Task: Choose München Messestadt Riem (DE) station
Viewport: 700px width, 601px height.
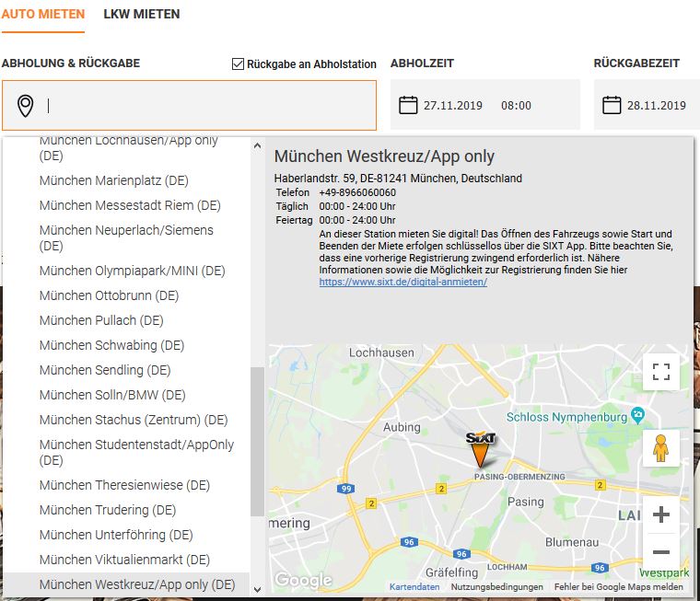Action: (x=126, y=205)
